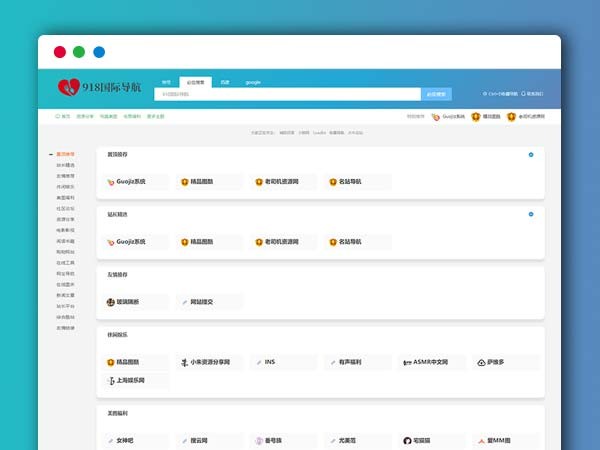
Task: Select the 站内 search tab
Action: tap(166, 82)
